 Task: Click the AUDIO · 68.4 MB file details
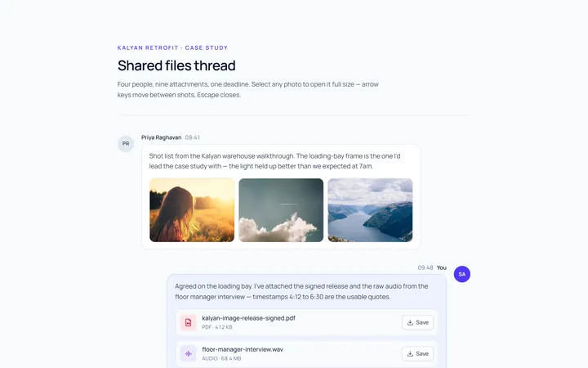click(221, 359)
